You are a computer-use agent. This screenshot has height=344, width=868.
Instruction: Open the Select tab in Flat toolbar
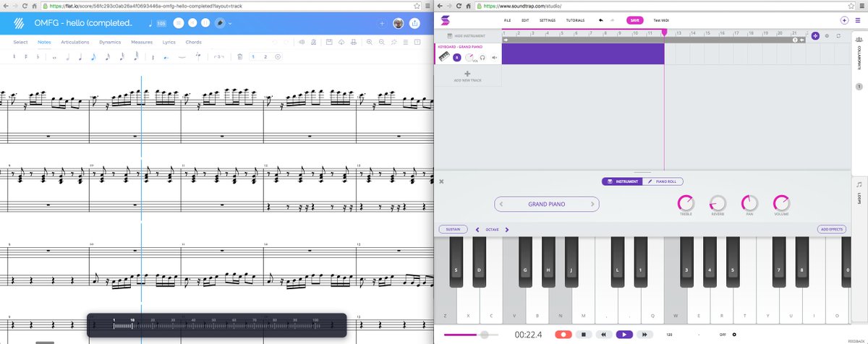tap(20, 42)
